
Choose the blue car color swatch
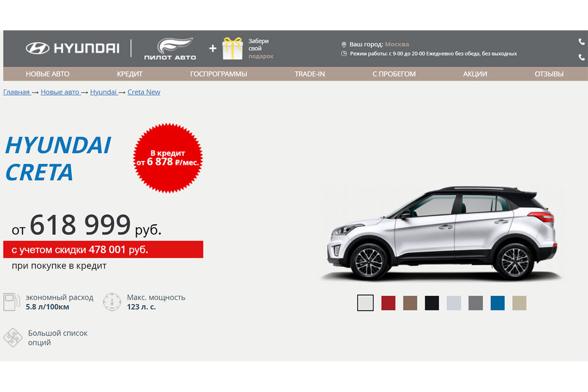coord(497,303)
